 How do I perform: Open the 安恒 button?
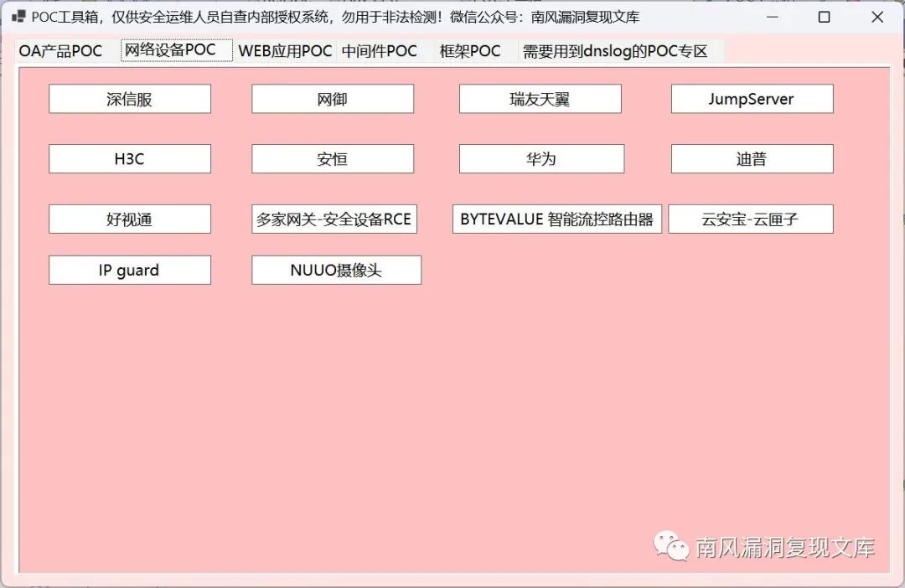333,158
